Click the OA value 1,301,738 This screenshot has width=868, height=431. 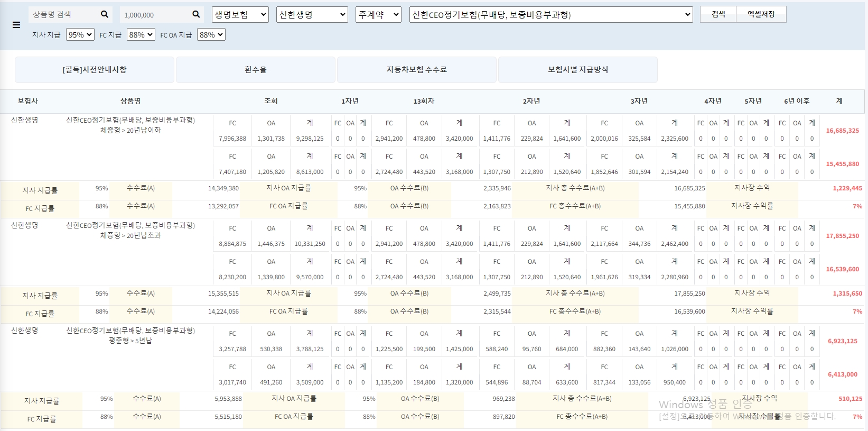[271, 139]
